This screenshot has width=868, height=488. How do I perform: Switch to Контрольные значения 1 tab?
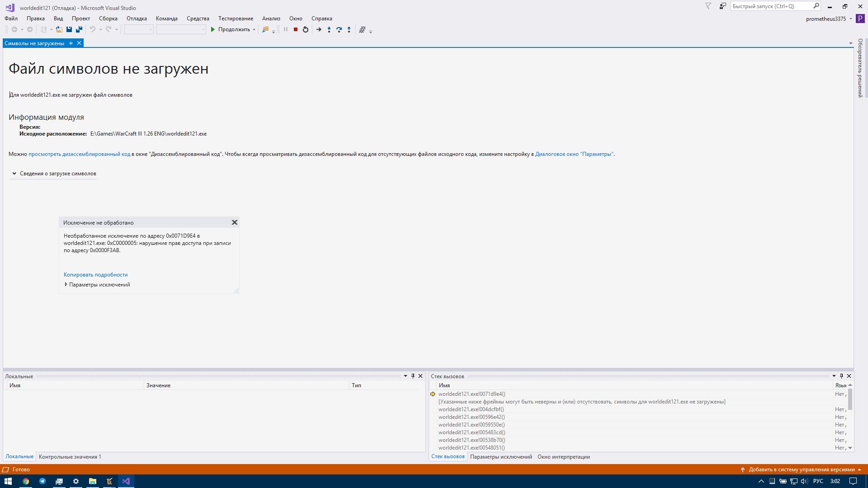pyautogui.click(x=70, y=457)
